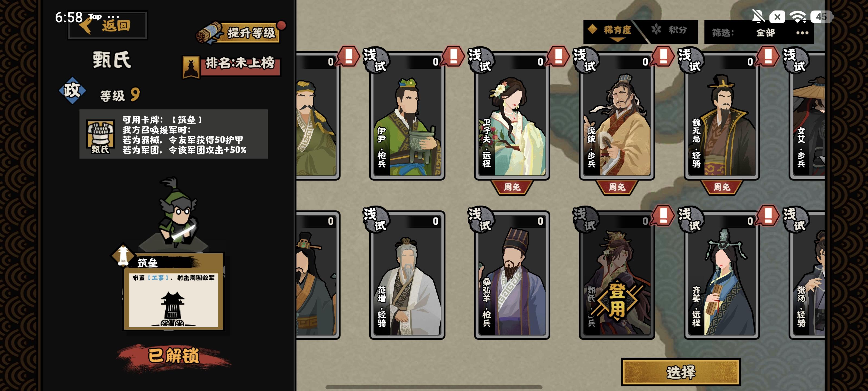Toggle the 登用 marked 甄氏 card
The height and width of the screenshot is (391, 868).
617,275
